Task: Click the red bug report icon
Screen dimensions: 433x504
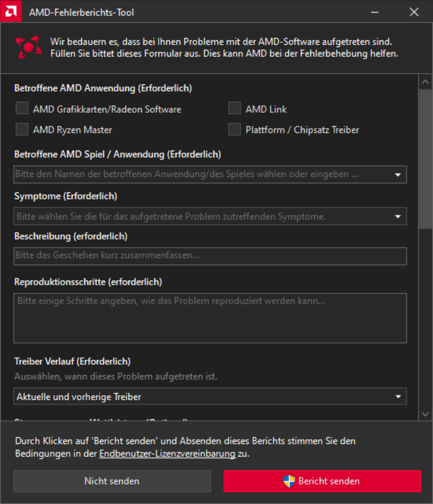Action: click(28, 47)
